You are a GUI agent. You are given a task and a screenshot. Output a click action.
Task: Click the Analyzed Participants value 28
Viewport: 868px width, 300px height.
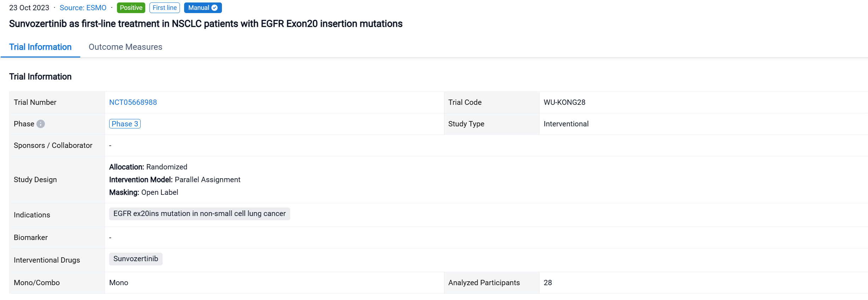(x=547, y=283)
